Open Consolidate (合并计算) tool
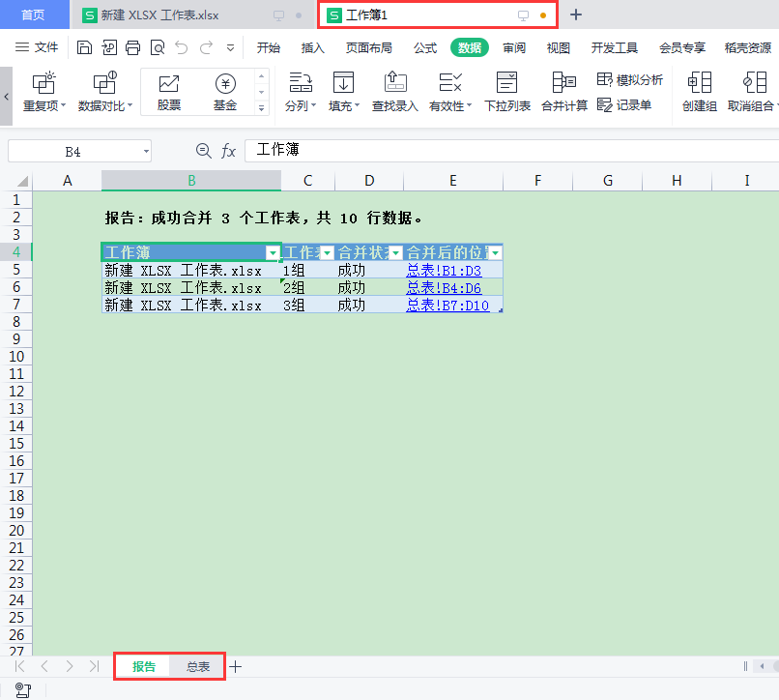779x700 pixels. pyautogui.click(x=564, y=92)
